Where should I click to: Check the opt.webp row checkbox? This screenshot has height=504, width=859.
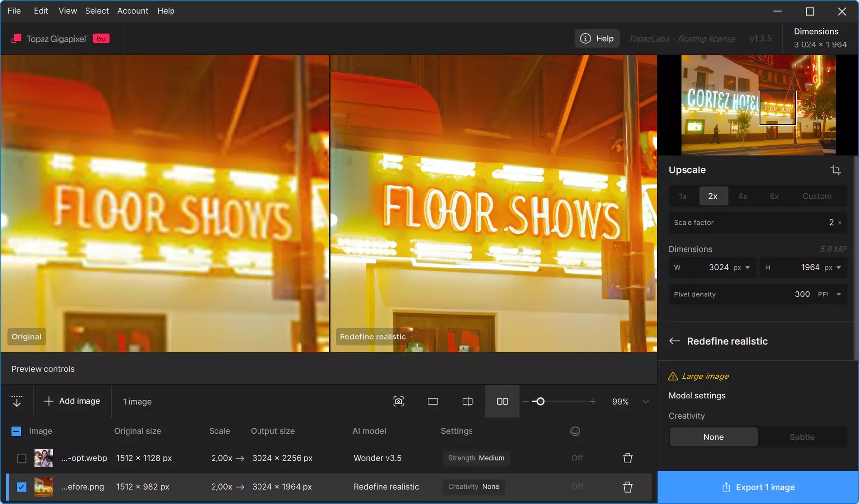pos(21,458)
